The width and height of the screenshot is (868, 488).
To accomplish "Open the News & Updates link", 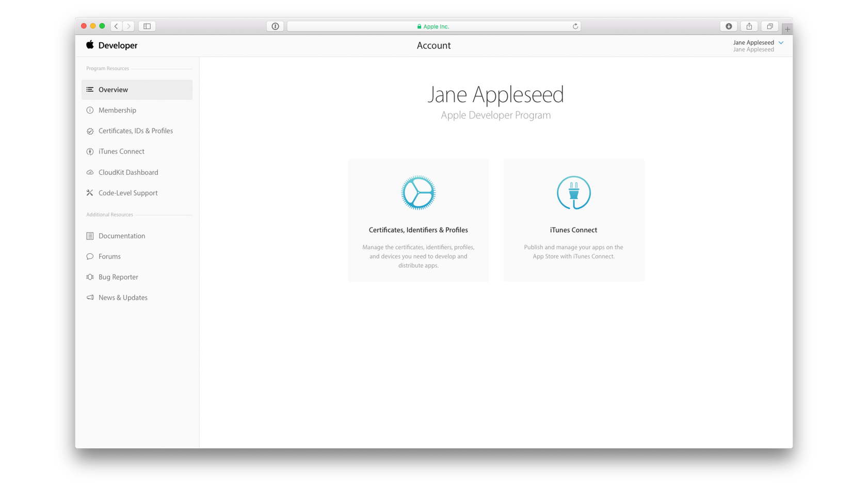I will click(123, 298).
